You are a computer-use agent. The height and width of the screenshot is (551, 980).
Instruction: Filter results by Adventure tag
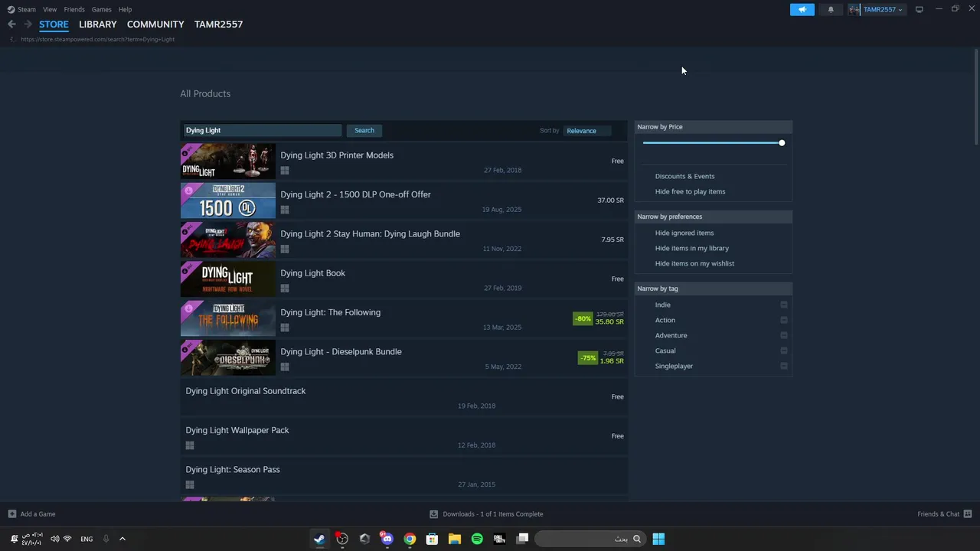coord(671,335)
